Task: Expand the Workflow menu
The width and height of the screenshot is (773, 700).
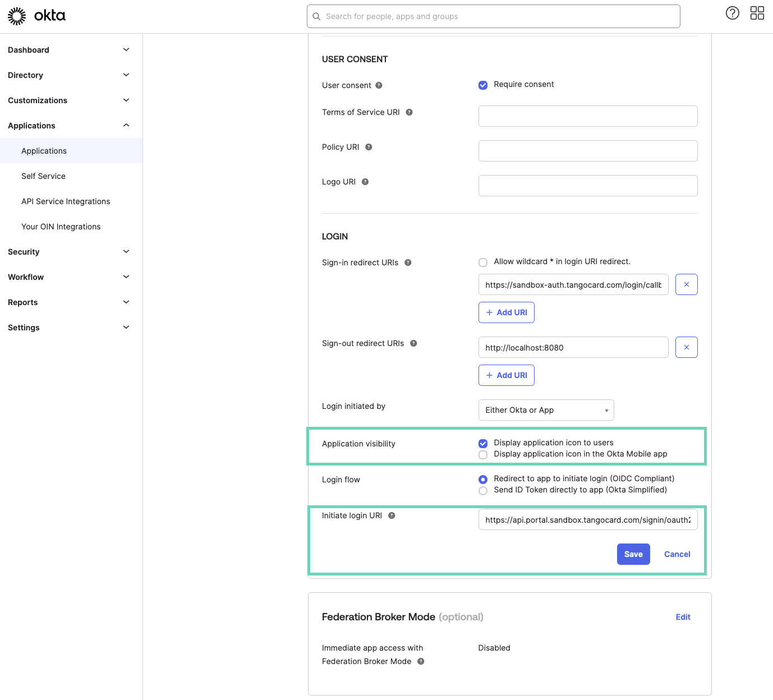Action: [71, 277]
